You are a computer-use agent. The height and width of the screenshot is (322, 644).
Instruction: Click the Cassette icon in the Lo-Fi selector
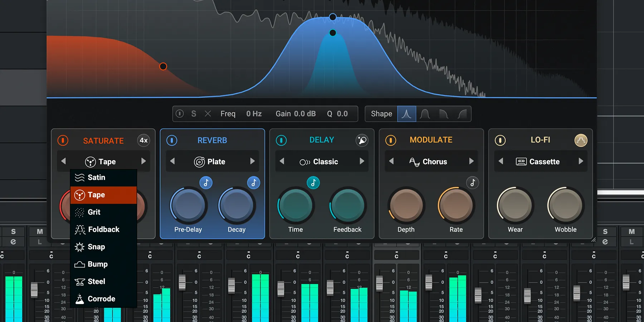point(522,161)
